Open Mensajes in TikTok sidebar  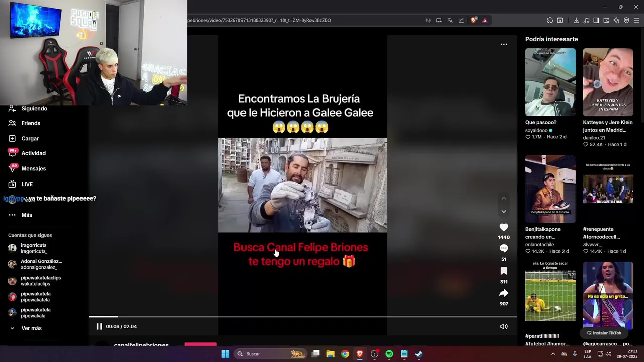tap(34, 169)
